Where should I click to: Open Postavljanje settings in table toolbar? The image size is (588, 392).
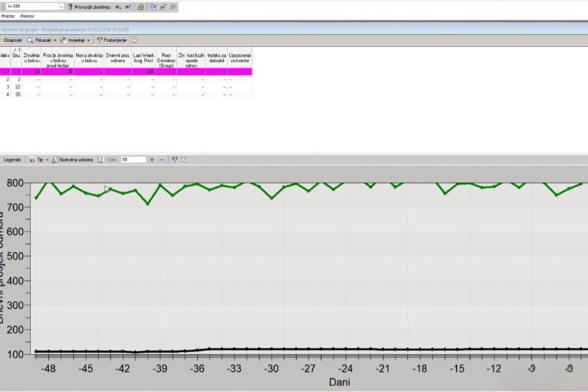[x=112, y=40]
